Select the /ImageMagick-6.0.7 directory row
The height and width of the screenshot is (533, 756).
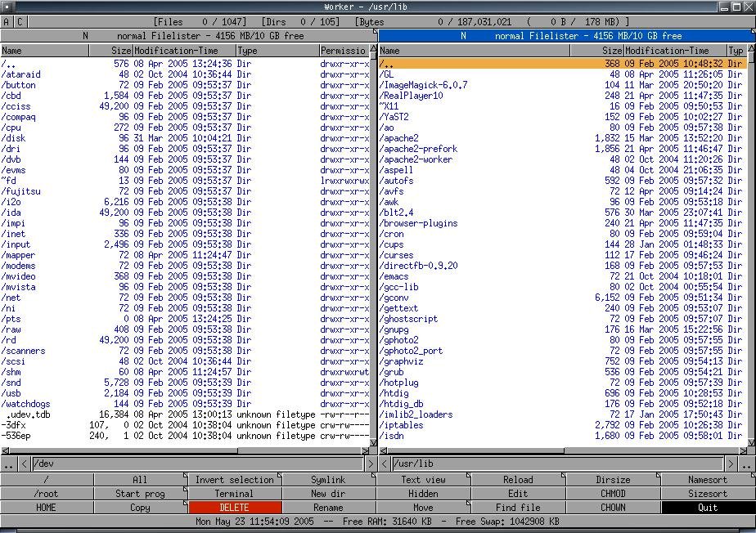click(x=563, y=85)
